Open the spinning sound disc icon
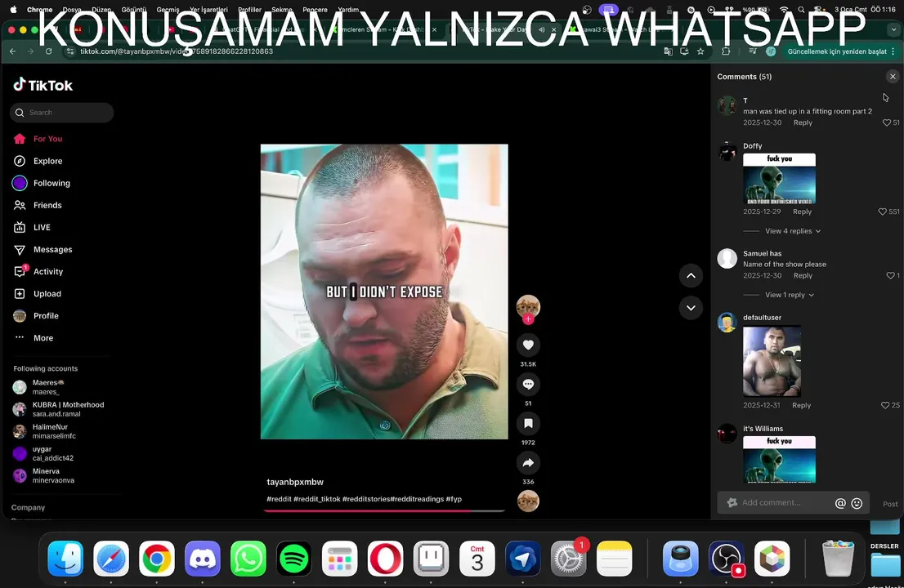Viewport: 904px width, 588px height. coord(528,501)
